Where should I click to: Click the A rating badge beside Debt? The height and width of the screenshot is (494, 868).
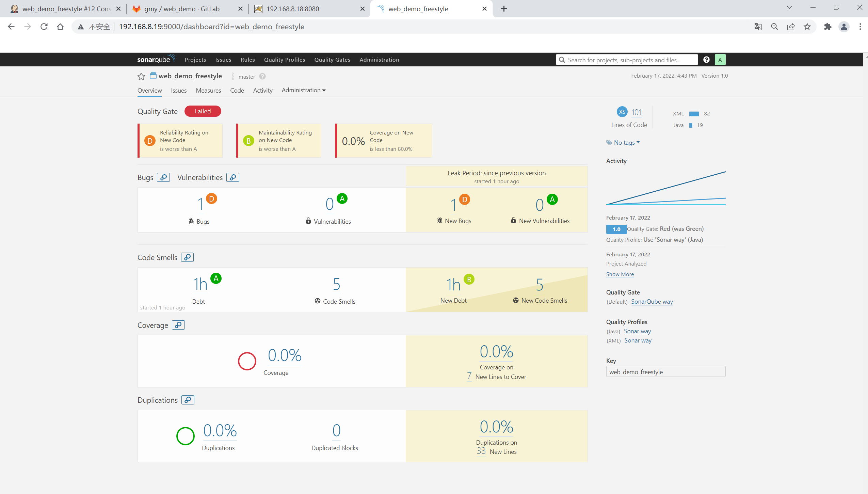pyautogui.click(x=216, y=278)
